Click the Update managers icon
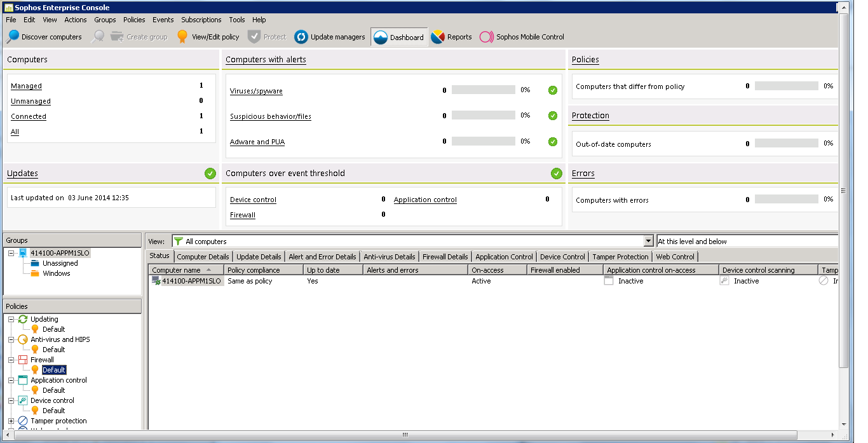 [x=301, y=37]
